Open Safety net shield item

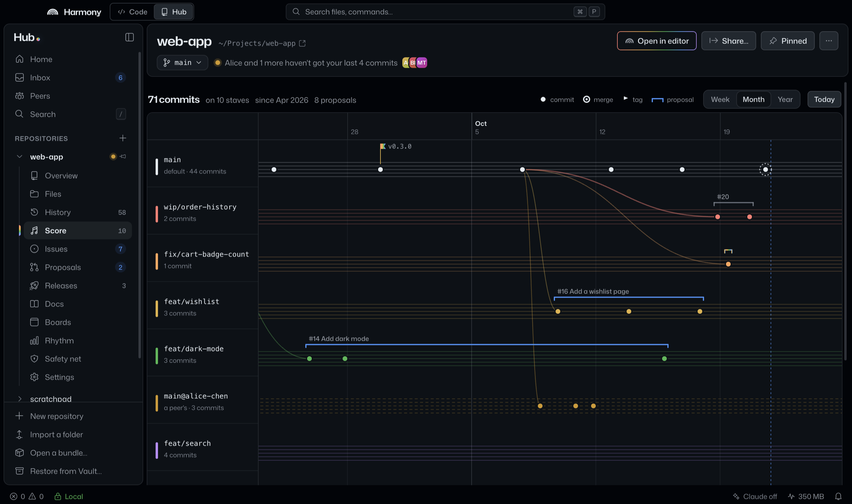click(x=78, y=359)
